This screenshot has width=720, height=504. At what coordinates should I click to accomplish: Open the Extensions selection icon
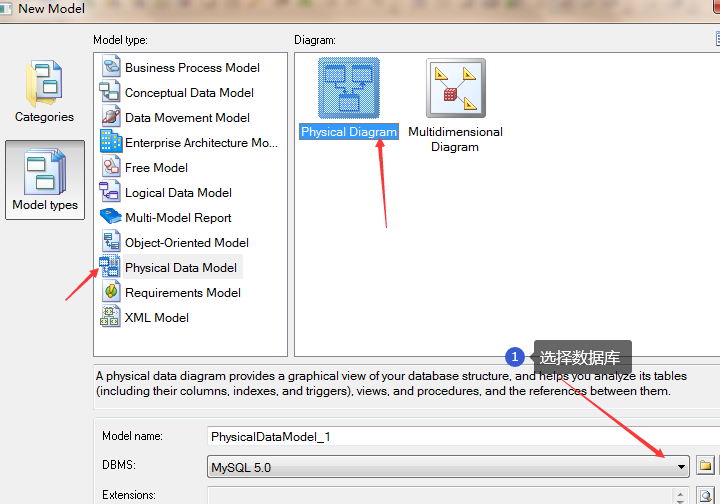(705, 496)
